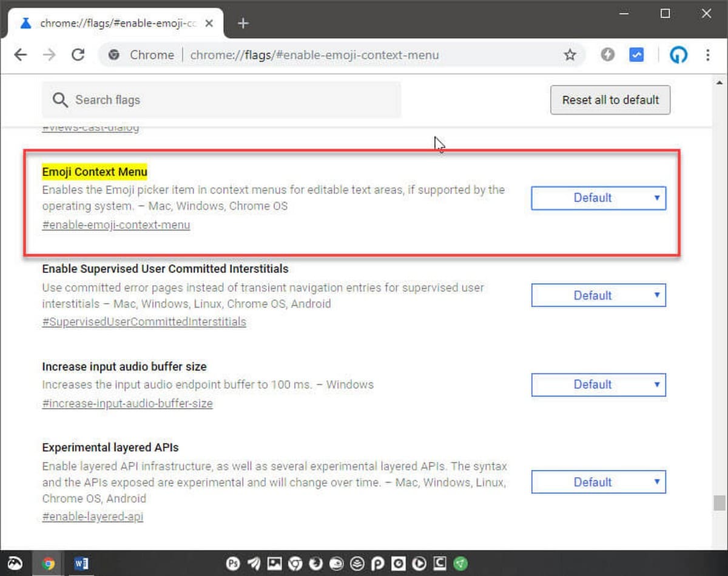Open the green paper-plane app in taskbar
This screenshot has width=728, height=576.
460,564
